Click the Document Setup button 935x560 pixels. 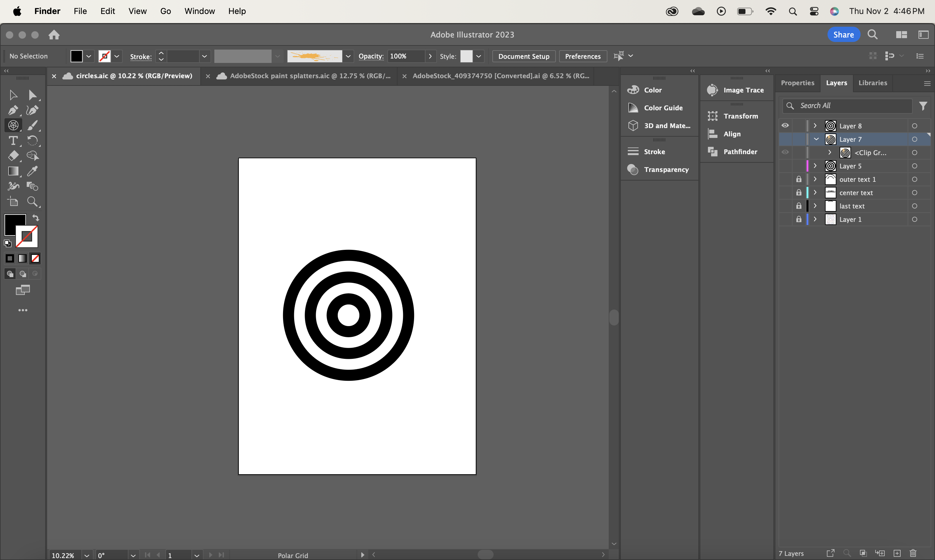(x=523, y=56)
